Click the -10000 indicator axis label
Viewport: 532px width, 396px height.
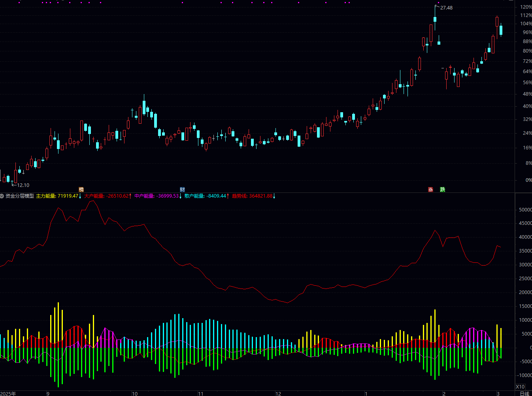click(x=524, y=375)
